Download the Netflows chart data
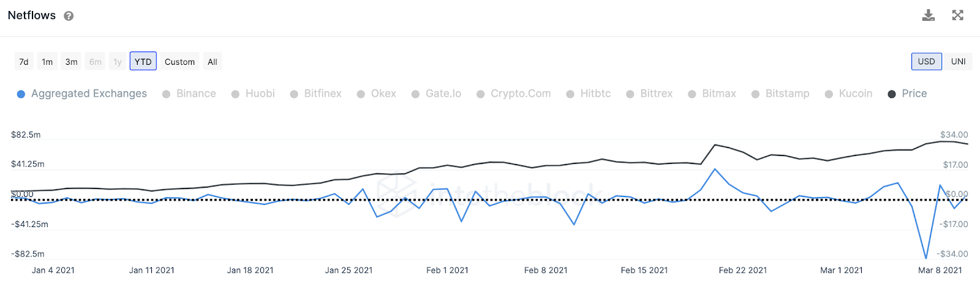 (x=929, y=15)
